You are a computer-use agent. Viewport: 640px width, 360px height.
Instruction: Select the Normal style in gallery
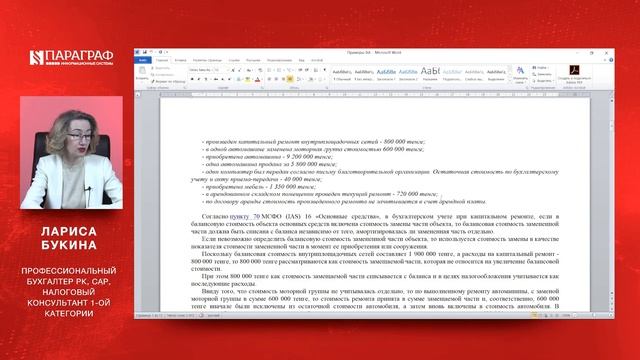pyautogui.click(x=342, y=74)
